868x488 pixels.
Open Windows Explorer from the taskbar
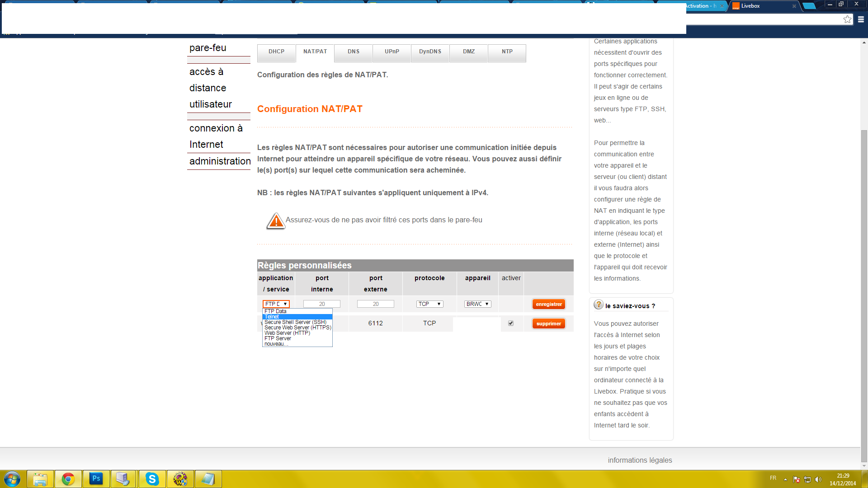40,479
